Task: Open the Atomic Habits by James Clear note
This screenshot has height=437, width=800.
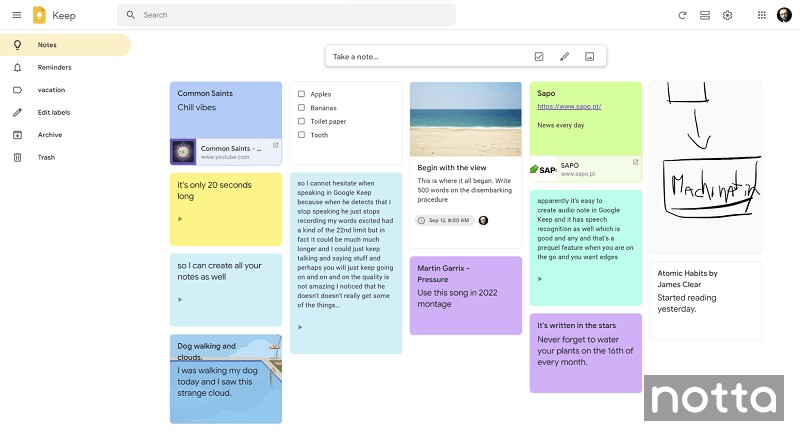Action: [x=706, y=300]
